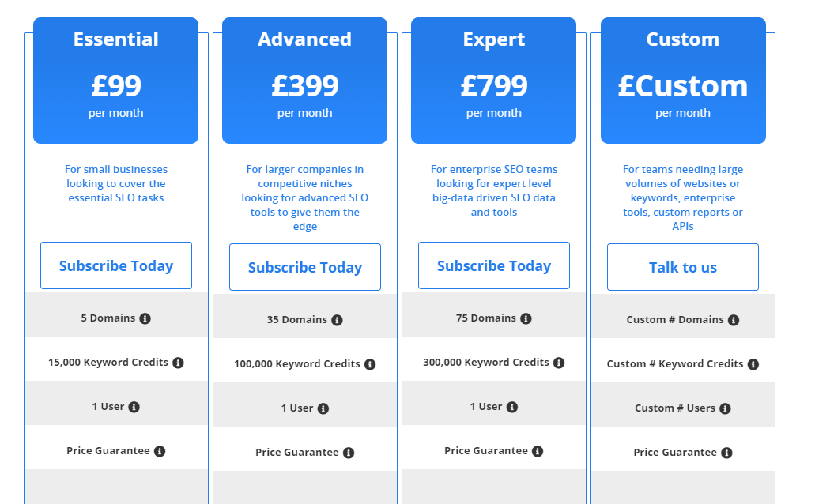Click Subscribe Today under Advanced plan

coord(304,266)
